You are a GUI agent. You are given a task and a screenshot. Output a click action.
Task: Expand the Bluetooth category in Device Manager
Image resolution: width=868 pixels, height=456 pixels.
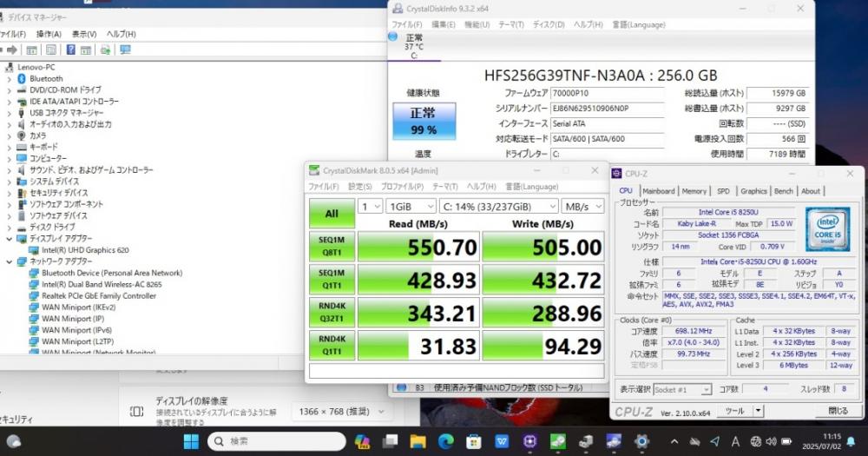pos(9,79)
